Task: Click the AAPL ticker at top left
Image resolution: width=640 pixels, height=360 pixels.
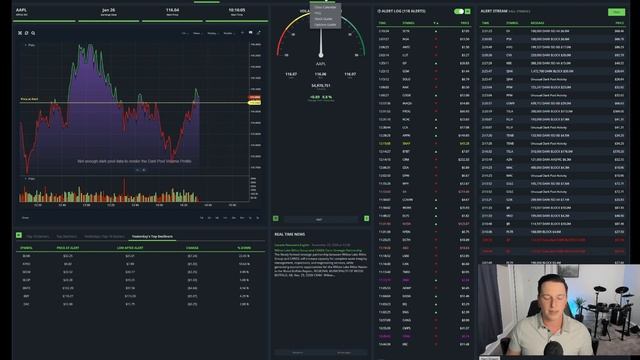Action: (21, 10)
